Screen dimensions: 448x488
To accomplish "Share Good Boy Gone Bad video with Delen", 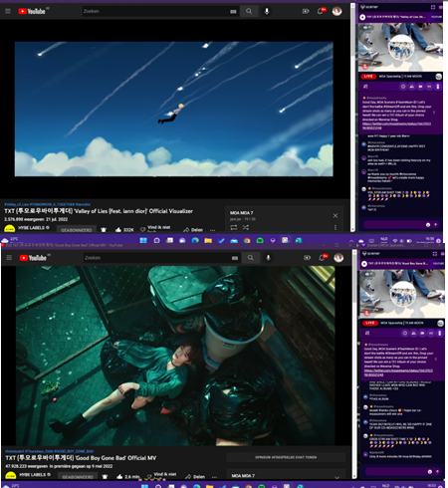I will click(x=195, y=477).
